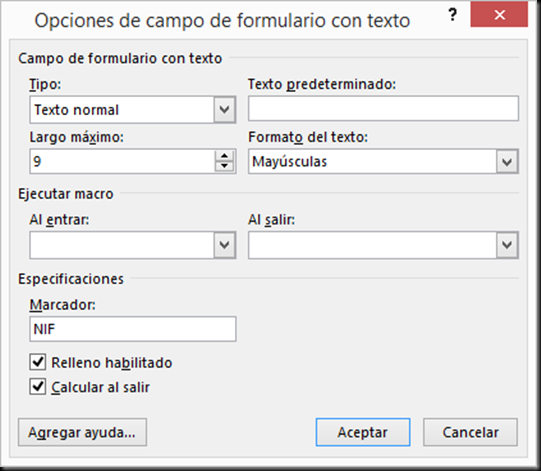Open the Tipo dropdown arrow
Image resolution: width=541 pixels, height=471 pixels.
pyautogui.click(x=225, y=110)
